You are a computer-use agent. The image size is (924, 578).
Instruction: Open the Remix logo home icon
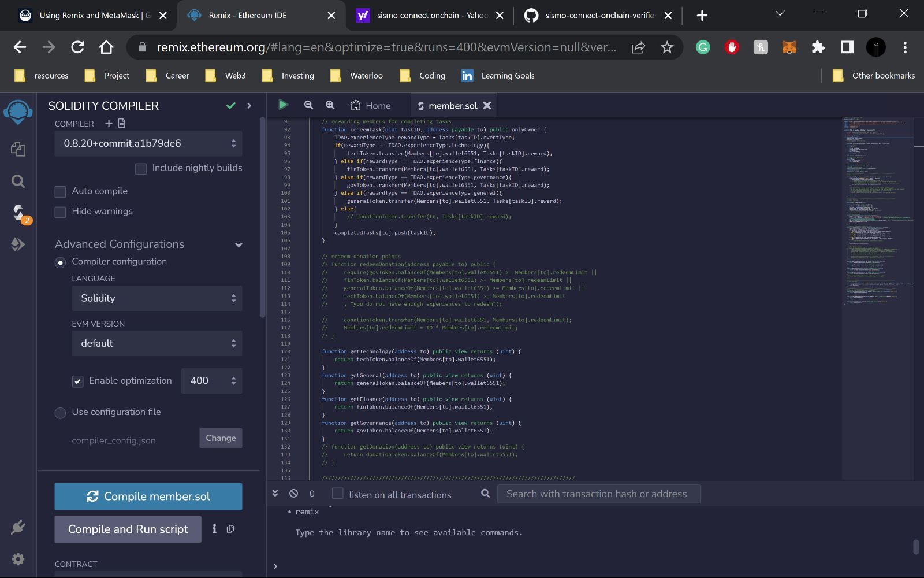[x=18, y=112]
